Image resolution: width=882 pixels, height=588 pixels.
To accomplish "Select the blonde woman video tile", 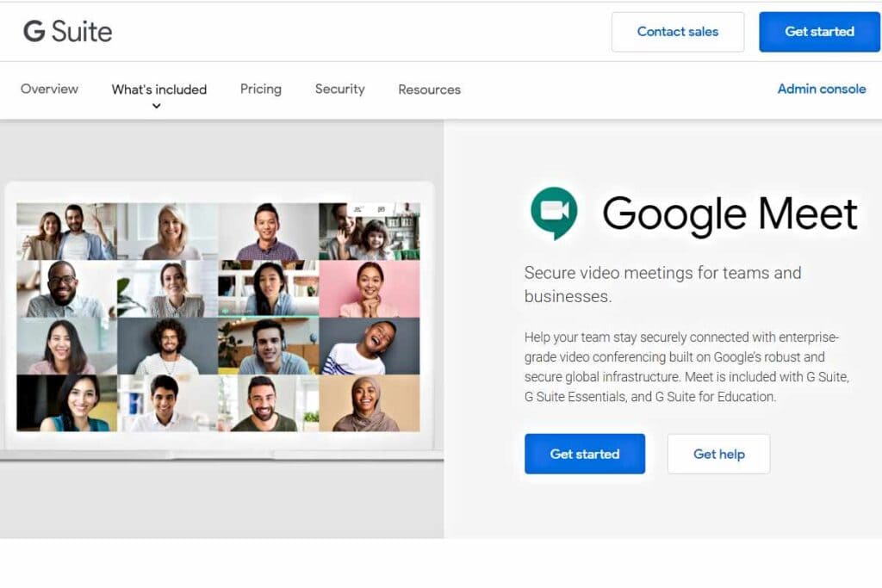I will tap(168, 232).
